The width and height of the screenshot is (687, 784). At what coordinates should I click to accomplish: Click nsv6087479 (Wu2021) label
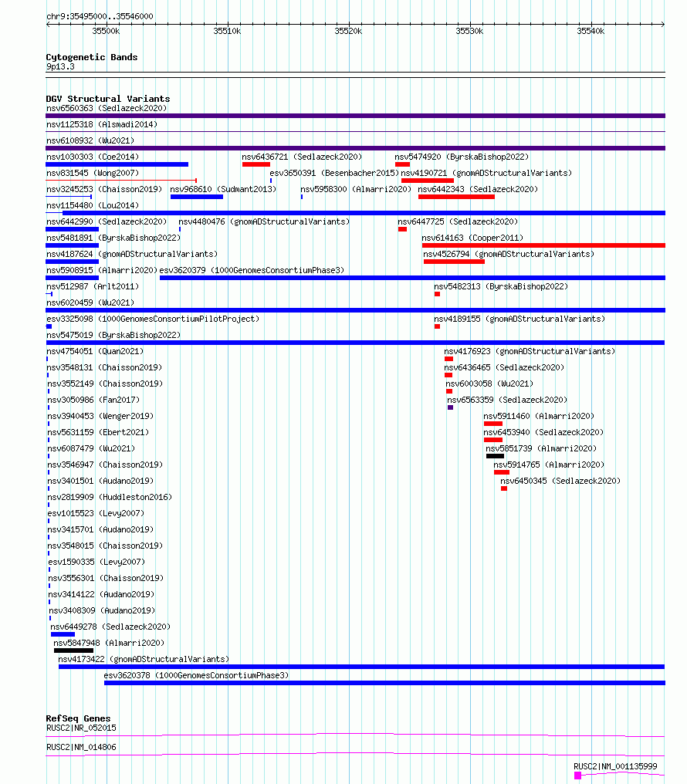pos(92,448)
